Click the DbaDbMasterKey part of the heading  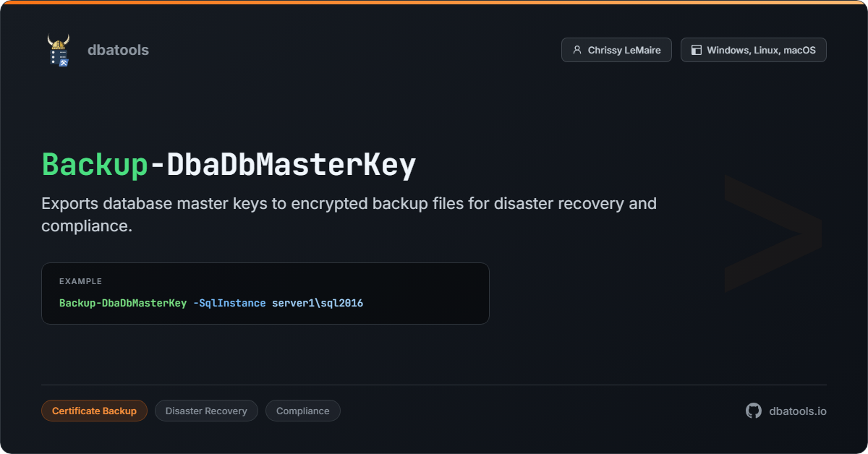pyautogui.click(x=291, y=166)
